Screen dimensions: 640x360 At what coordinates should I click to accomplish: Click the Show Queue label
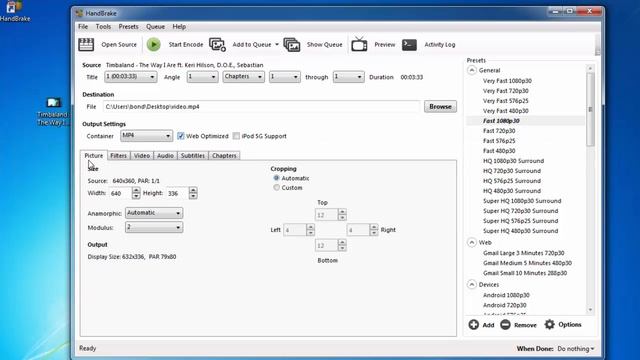click(324, 44)
